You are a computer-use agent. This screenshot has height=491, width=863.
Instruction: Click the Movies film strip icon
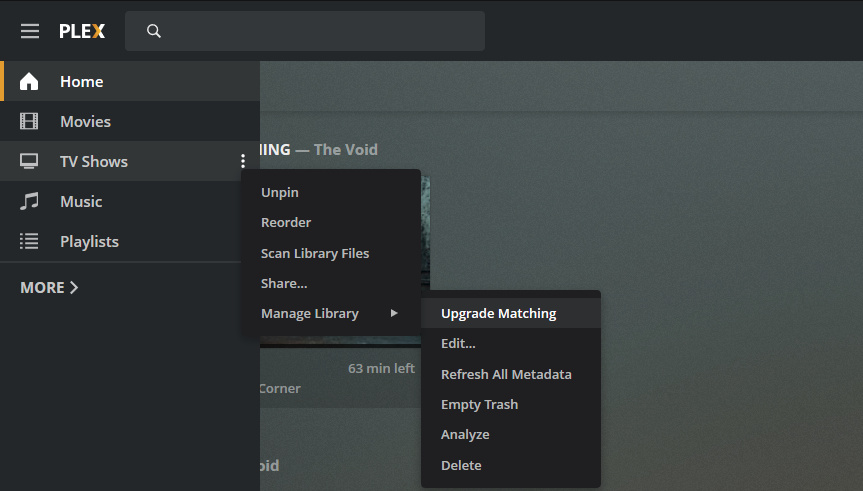click(29, 121)
